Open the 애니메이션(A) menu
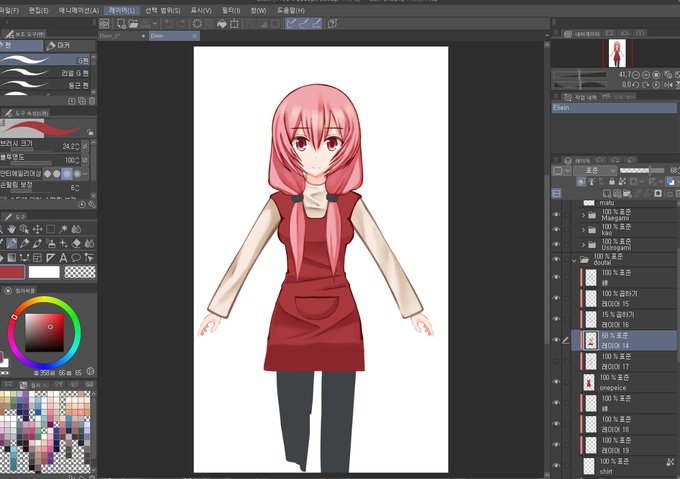Viewport: 680px width, 479px height. (79, 10)
